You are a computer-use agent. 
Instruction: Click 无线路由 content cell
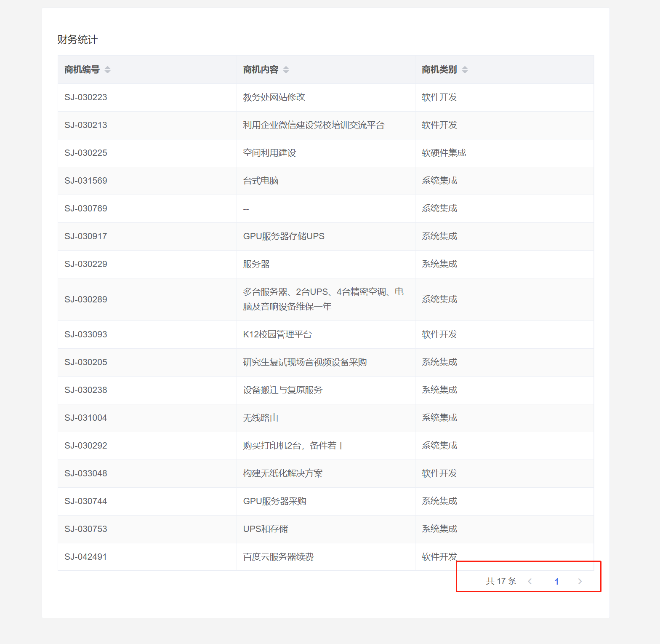click(326, 418)
